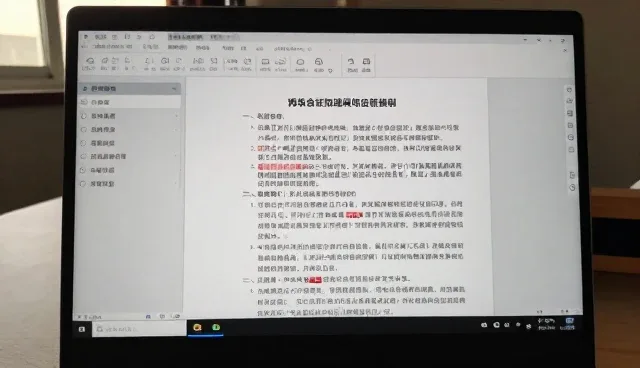Click the table-like icon ending the toolbar
640x368 pixels.
367,62
